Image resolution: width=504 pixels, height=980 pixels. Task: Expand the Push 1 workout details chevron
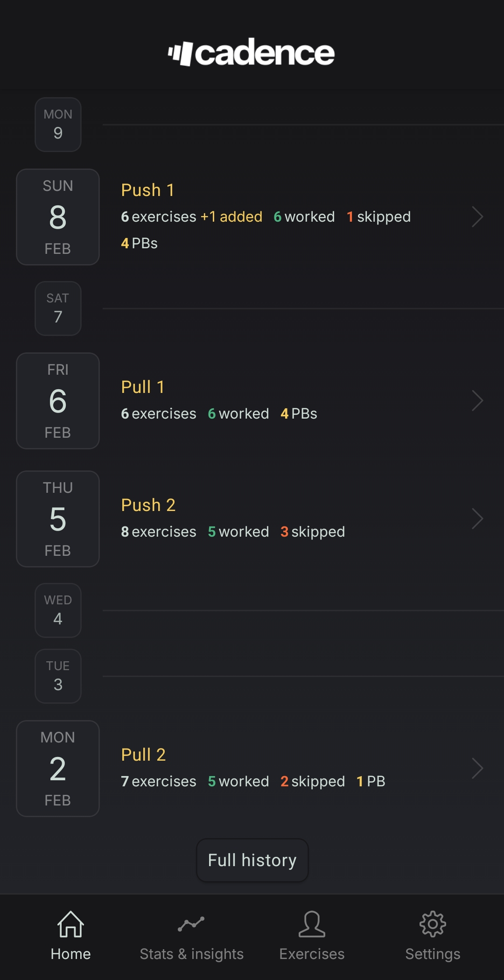click(478, 216)
